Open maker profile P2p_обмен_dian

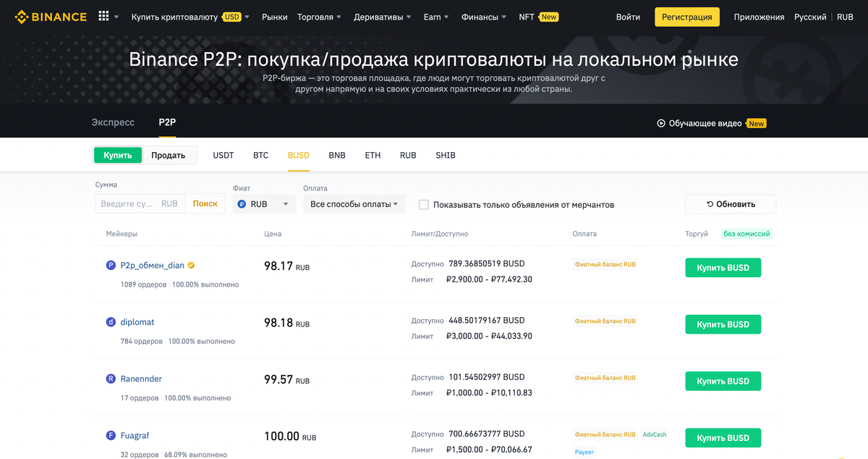153,266
